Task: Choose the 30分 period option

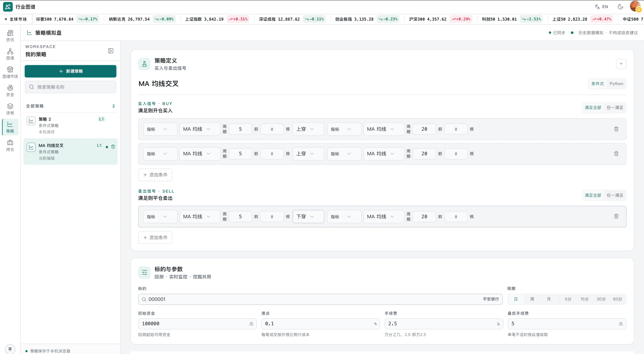Action: 601,299
